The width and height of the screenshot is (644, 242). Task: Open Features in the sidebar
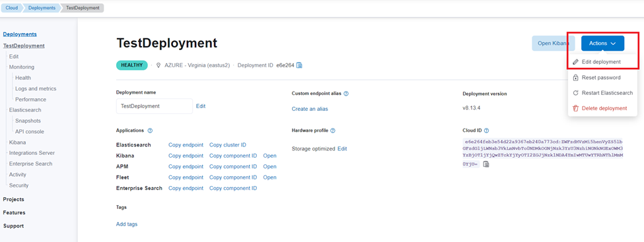tap(14, 212)
